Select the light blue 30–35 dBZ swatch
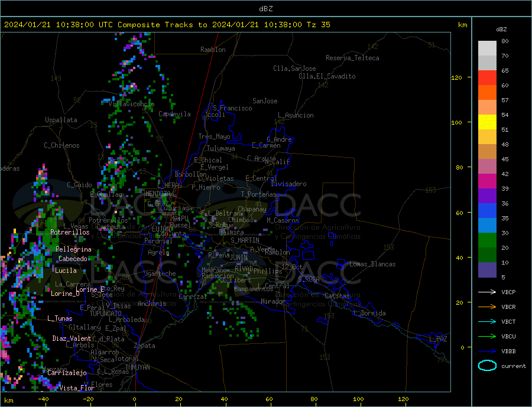Viewport: 532px width, 407px height. [x=487, y=226]
